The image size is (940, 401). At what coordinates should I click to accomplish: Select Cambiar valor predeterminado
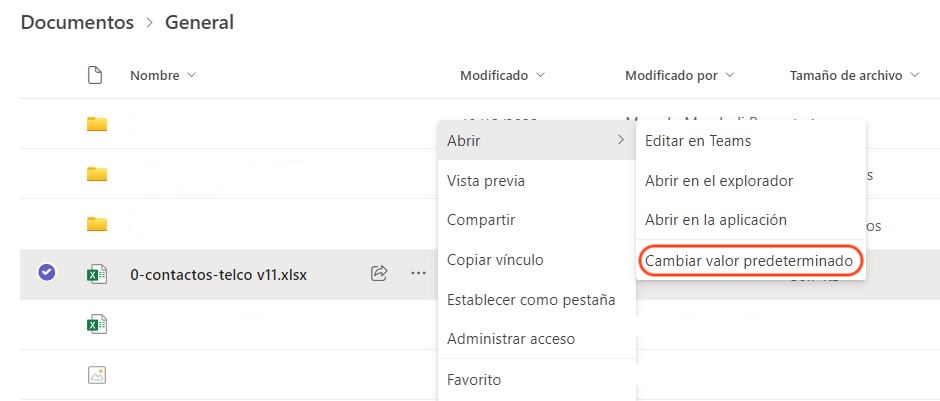coord(751,261)
